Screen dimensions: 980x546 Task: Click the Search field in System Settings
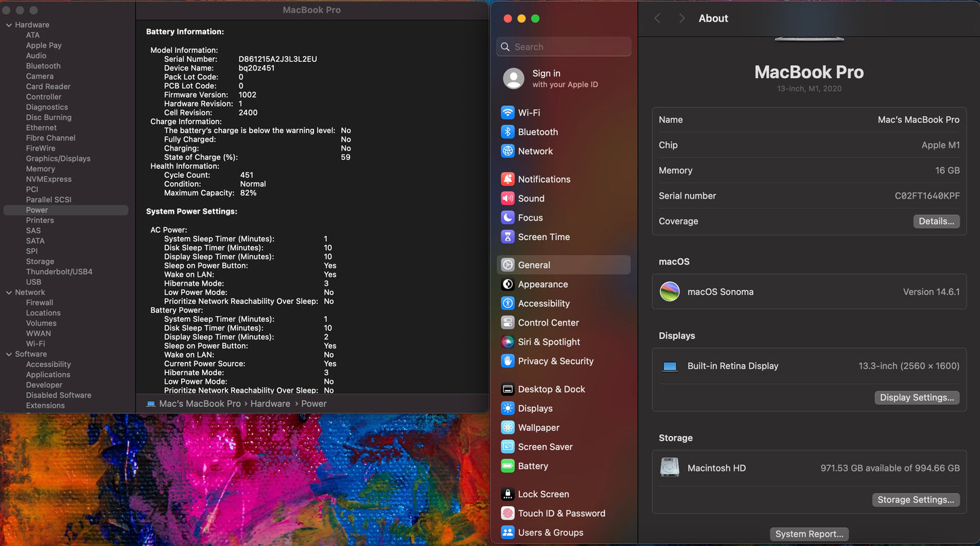pos(564,47)
